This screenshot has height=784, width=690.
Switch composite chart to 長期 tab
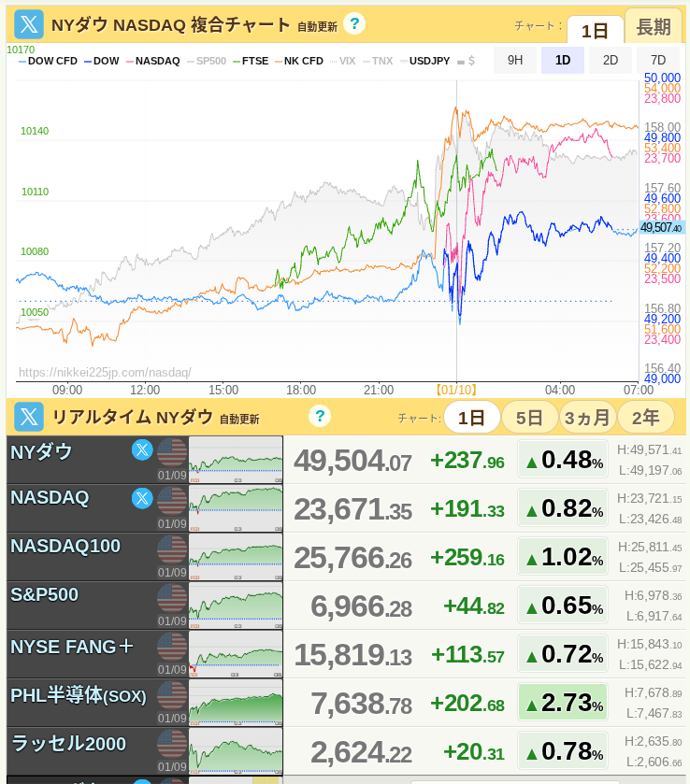[x=654, y=28]
